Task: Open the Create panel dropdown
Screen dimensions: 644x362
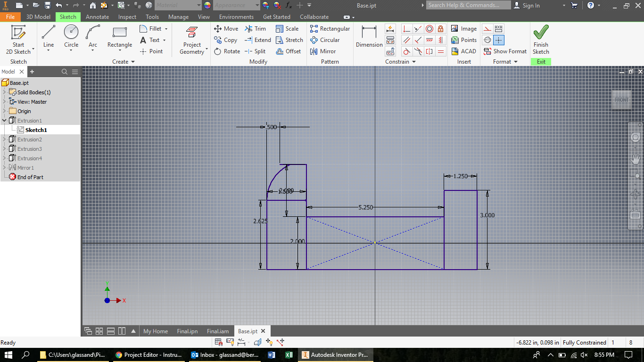Action: (x=124, y=62)
